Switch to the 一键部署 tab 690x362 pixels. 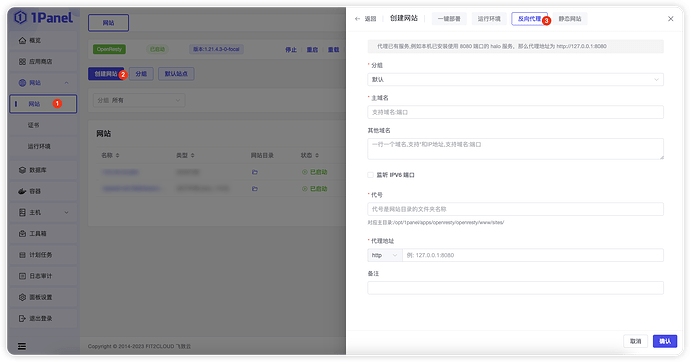click(x=449, y=19)
